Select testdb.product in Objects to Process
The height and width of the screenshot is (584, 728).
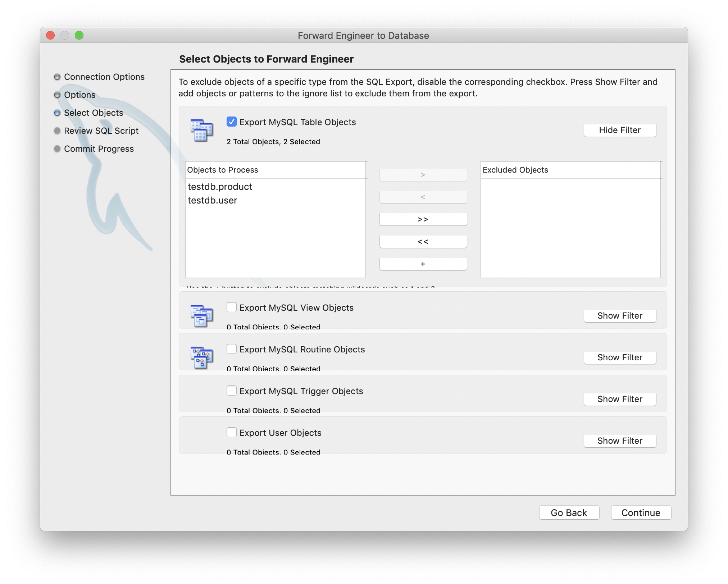pos(276,187)
